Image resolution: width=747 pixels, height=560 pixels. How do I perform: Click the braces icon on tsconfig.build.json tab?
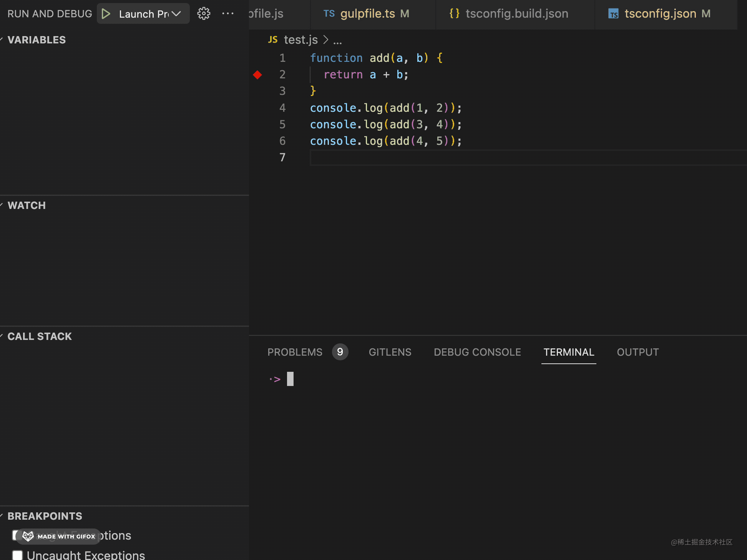click(454, 14)
